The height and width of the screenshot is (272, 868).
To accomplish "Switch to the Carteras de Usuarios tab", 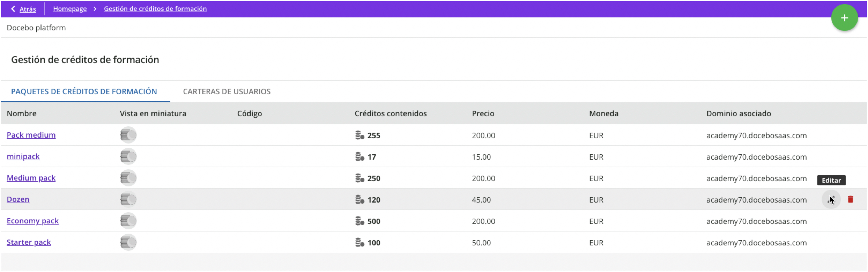I will (x=226, y=91).
